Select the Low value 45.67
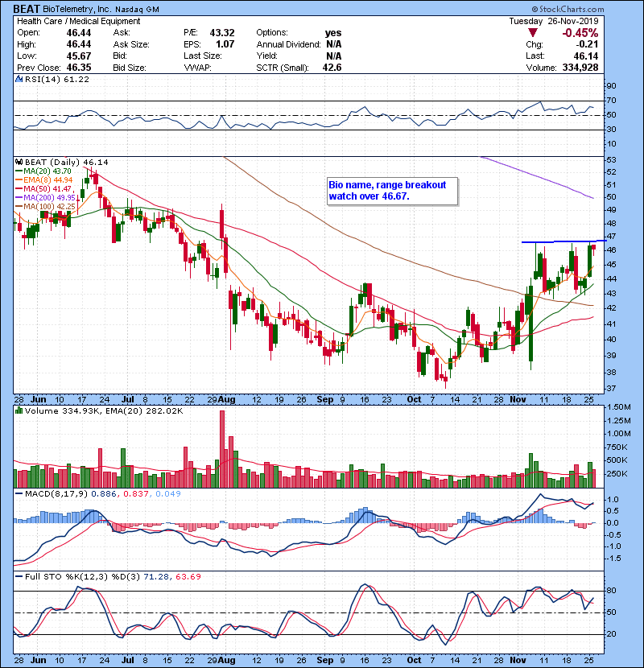The height and width of the screenshot is (668, 644). point(79,56)
